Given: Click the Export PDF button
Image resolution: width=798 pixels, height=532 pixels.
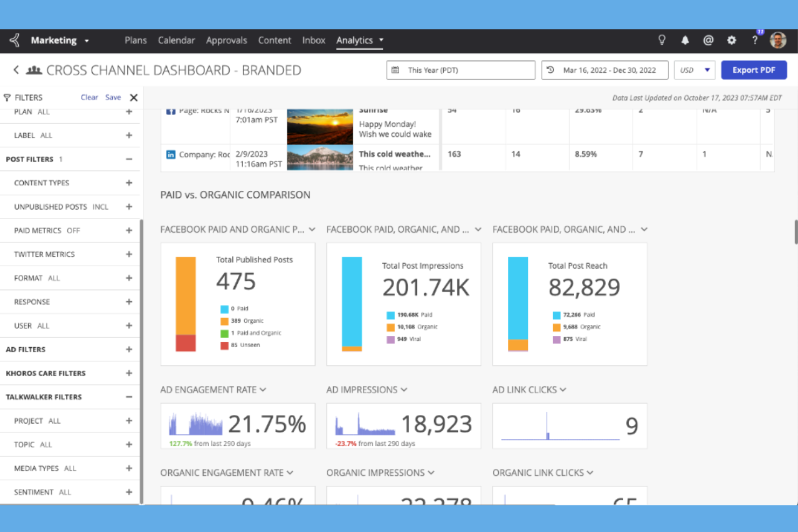Looking at the screenshot, I should tap(754, 70).
